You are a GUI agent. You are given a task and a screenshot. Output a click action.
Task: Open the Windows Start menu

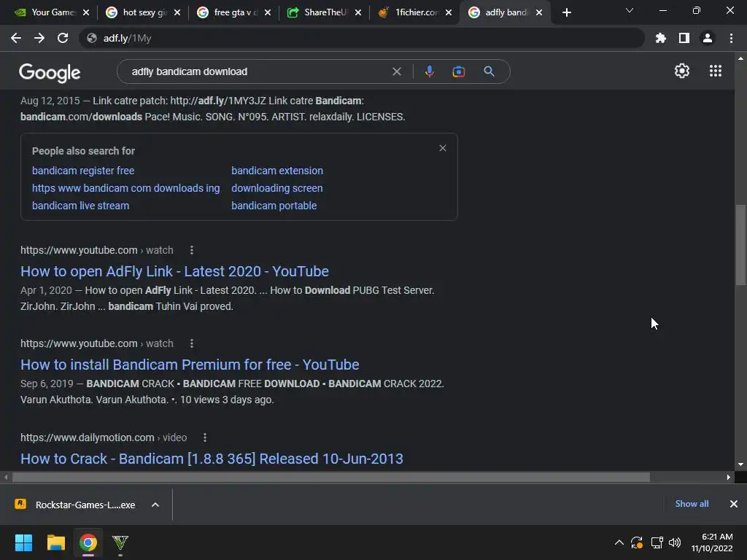click(x=23, y=542)
